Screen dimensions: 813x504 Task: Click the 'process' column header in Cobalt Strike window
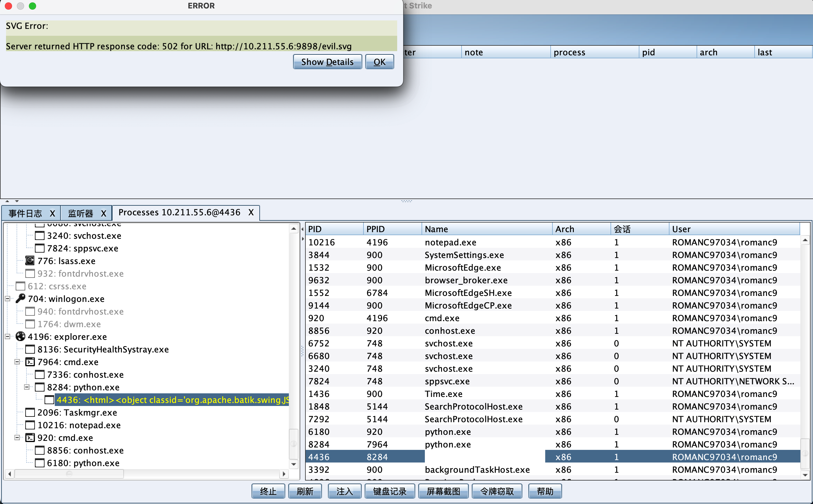pyautogui.click(x=595, y=52)
